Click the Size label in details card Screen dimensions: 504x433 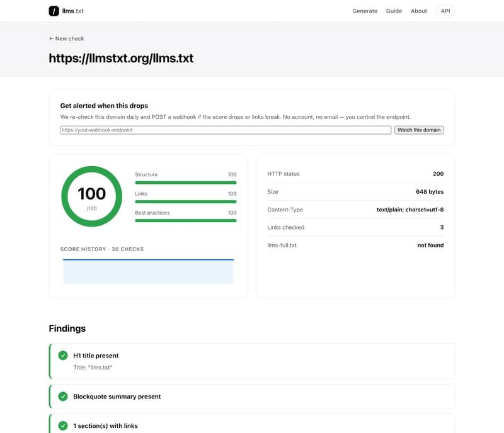click(x=273, y=192)
